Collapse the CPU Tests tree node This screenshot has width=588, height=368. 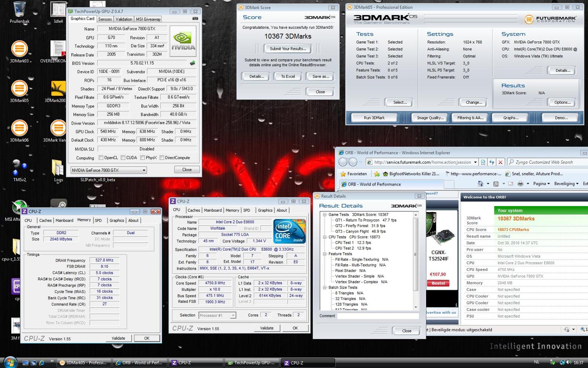[325, 237]
